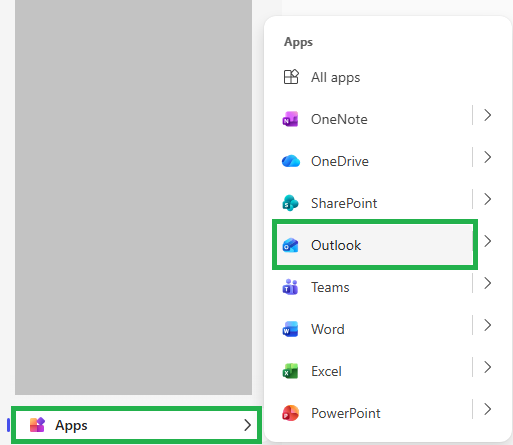
Task: Click the PowerPoint app icon
Action: pyautogui.click(x=290, y=413)
